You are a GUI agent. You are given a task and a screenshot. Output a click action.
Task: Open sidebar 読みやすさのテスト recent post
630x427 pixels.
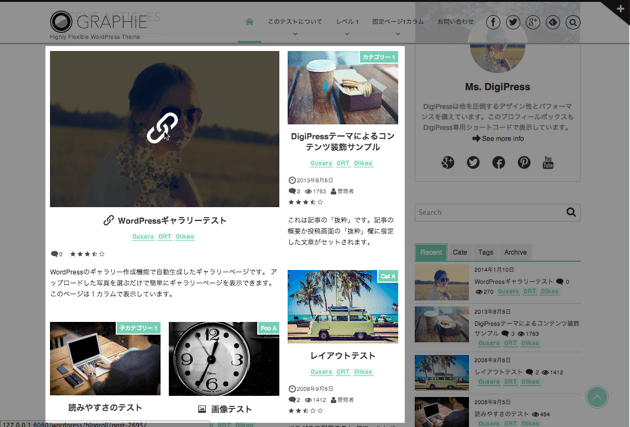(x=501, y=414)
